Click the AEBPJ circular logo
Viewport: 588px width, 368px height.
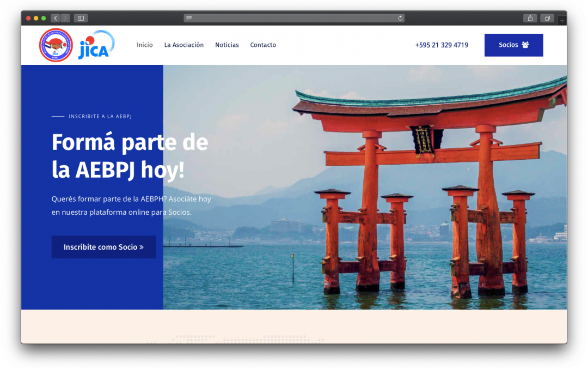pyautogui.click(x=56, y=45)
